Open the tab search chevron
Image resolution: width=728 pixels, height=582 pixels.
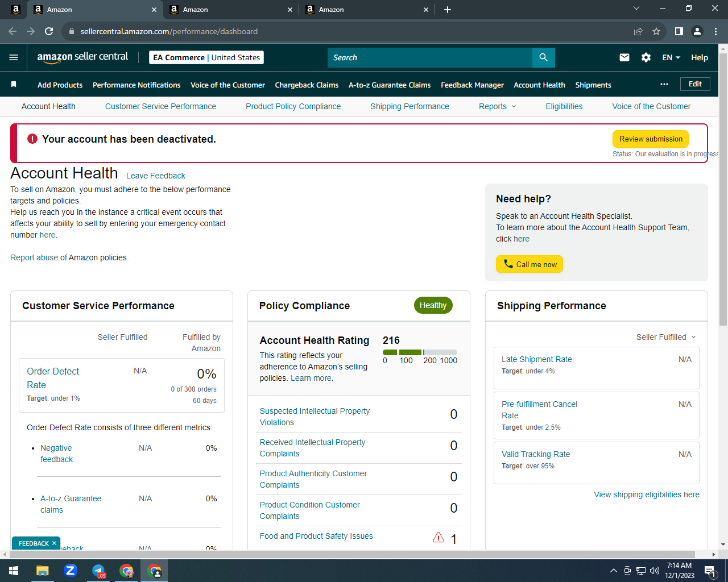pyautogui.click(x=636, y=8)
